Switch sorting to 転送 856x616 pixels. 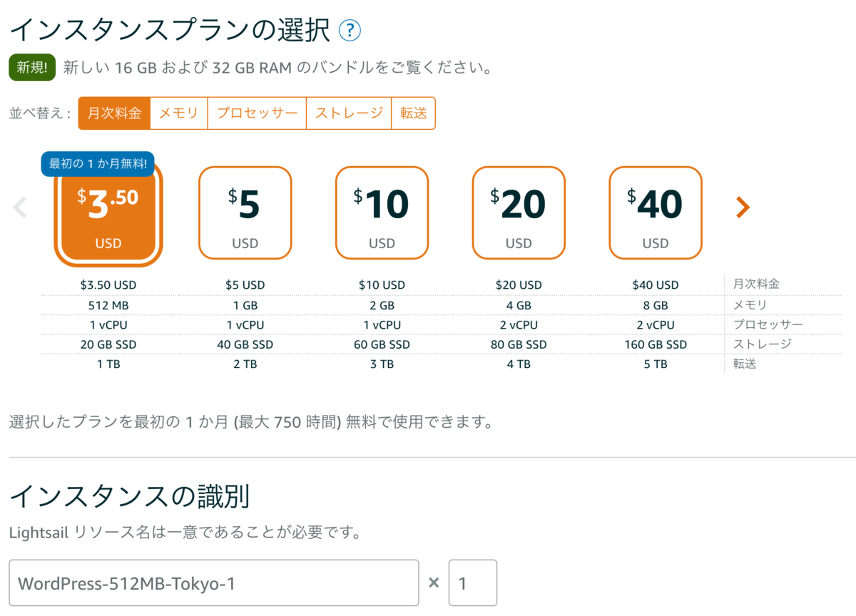[x=414, y=113]
